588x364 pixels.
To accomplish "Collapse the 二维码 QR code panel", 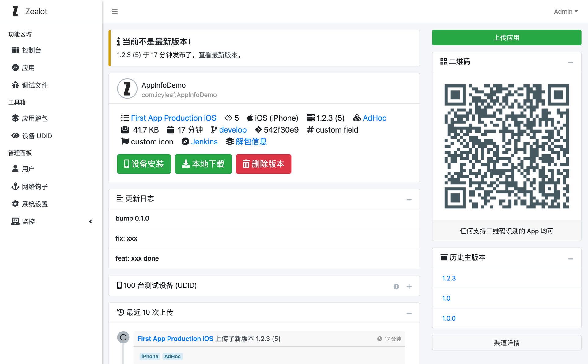I will (571, 63).
